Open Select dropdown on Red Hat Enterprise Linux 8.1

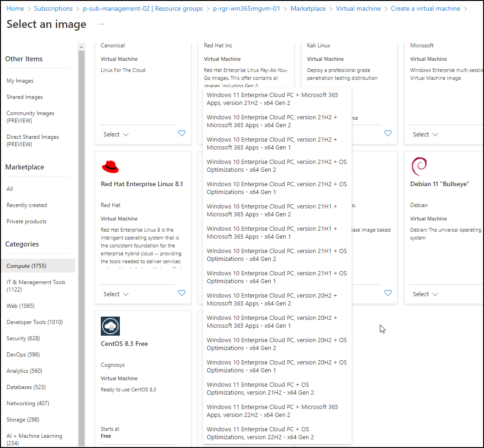116,294
